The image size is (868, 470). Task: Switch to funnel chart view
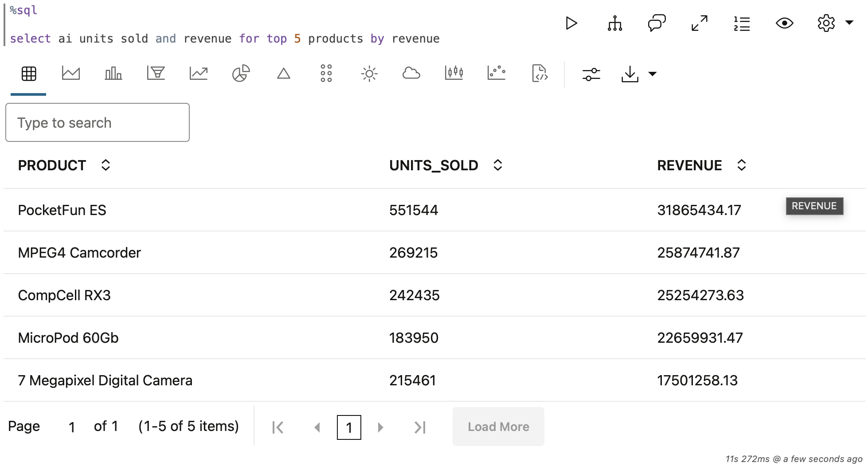(x=156, y=73)
